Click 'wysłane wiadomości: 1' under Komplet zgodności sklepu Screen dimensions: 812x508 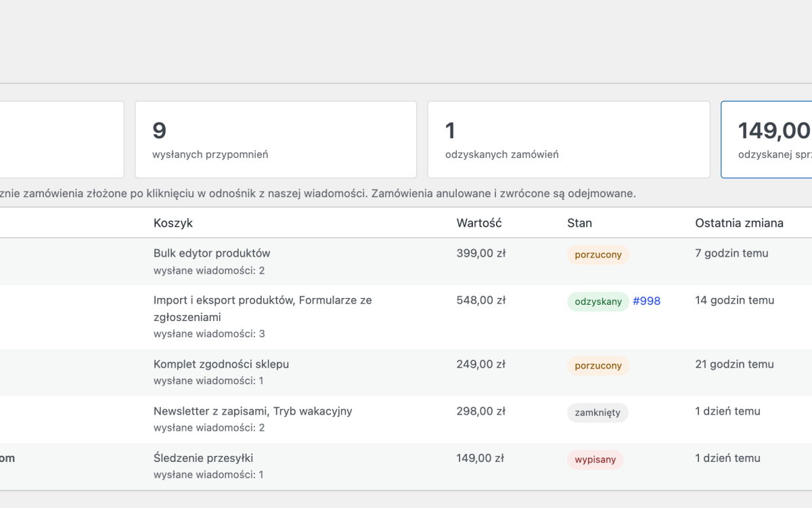coord(208,381)
